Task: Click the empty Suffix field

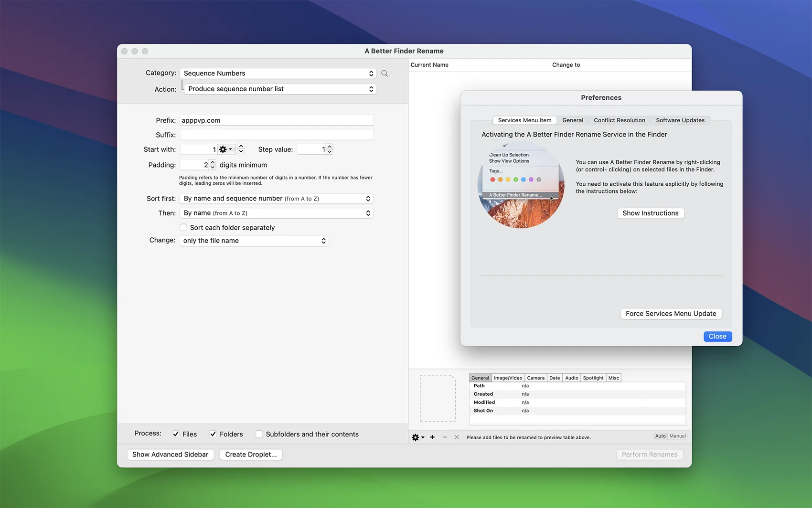Action: tap(277, 135)
